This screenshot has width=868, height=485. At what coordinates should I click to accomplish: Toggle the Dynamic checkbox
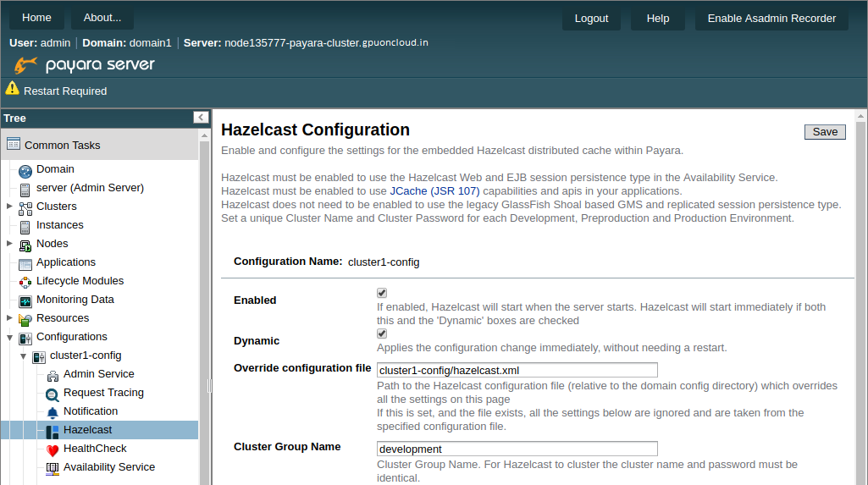click(382, 333)
